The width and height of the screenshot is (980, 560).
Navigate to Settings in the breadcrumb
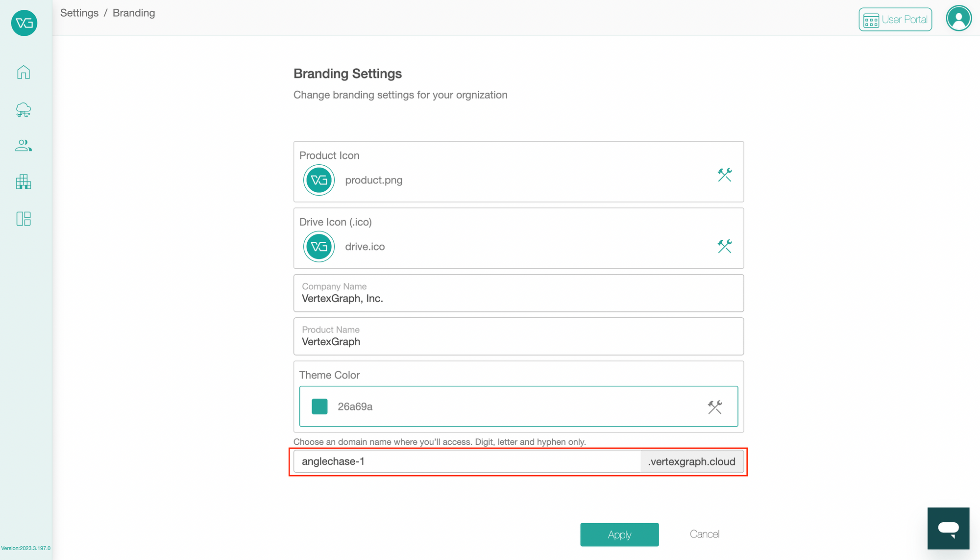(79, 13)
